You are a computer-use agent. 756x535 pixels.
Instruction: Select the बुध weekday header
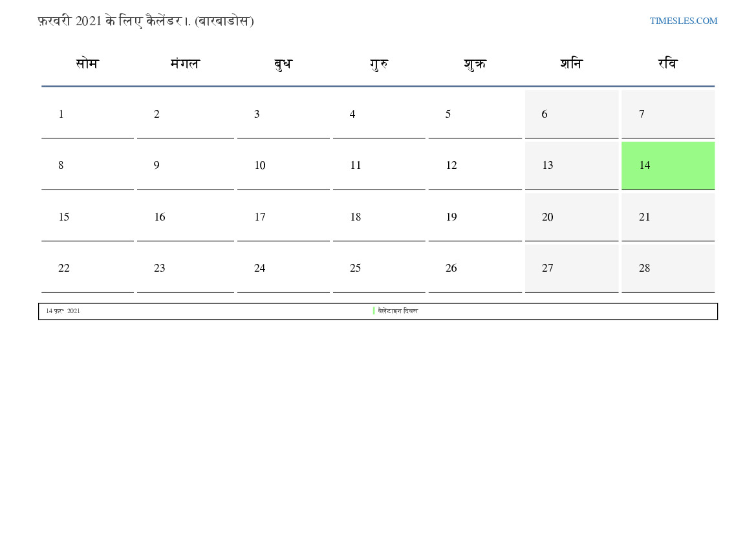[x=283, y=63]
